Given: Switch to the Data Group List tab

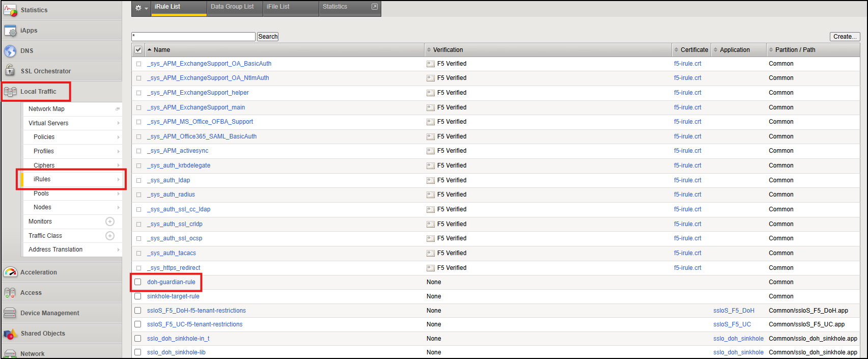Looking at the screenshot, I should point(235,8).
